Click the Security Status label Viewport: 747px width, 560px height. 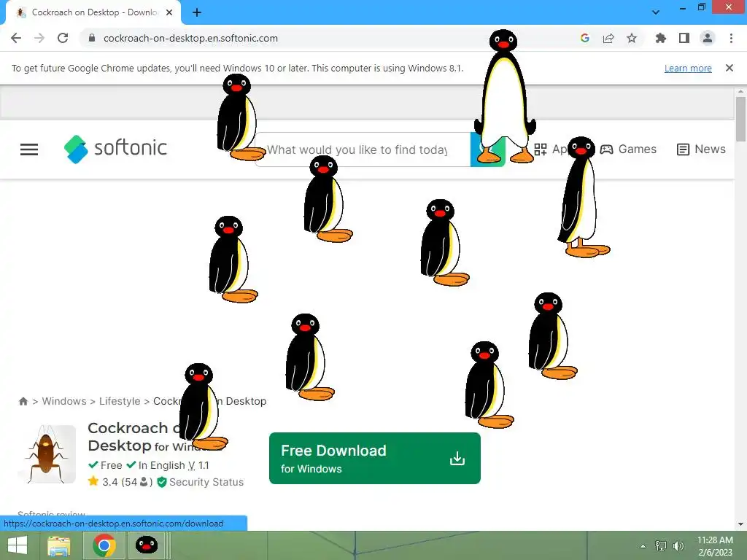coord(206,482)
